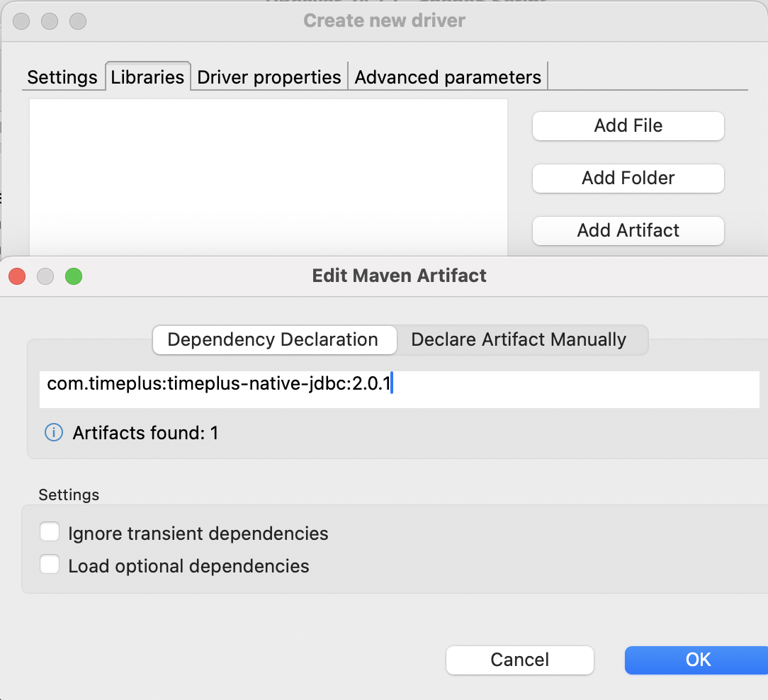Close the Edit Maven Artifact dialog
The width and height of the screenshot is (768, 700).
coord(16,276)
